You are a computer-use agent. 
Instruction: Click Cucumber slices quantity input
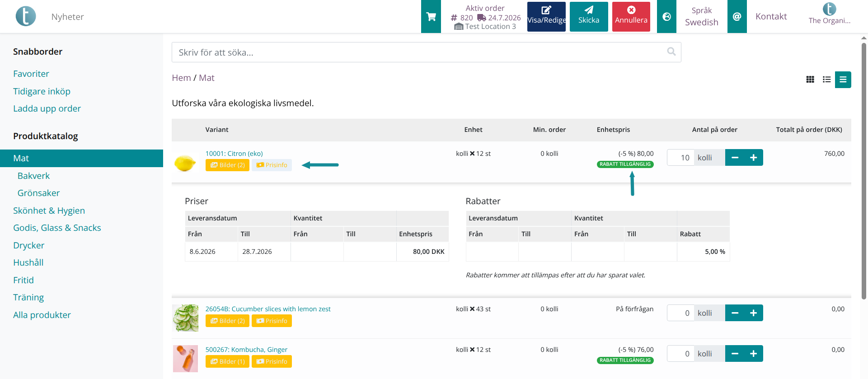click(x=680, y=313)
